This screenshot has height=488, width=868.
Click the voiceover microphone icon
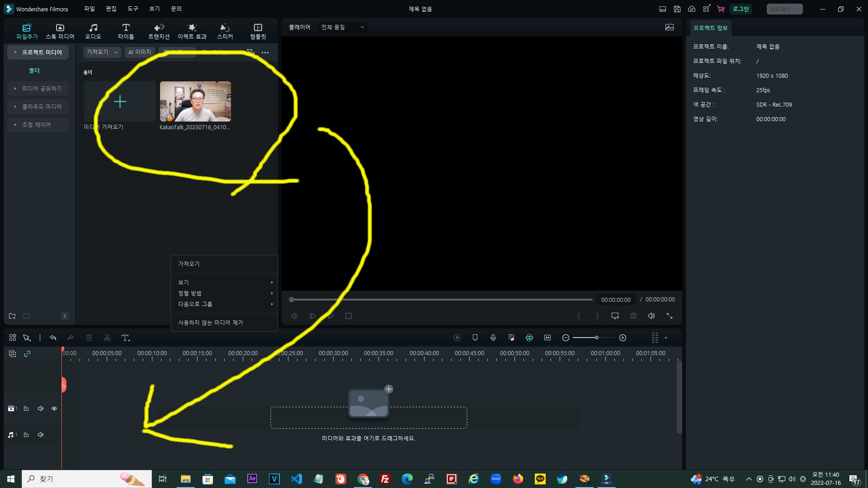pyautogui.click(x=493, y=338)
